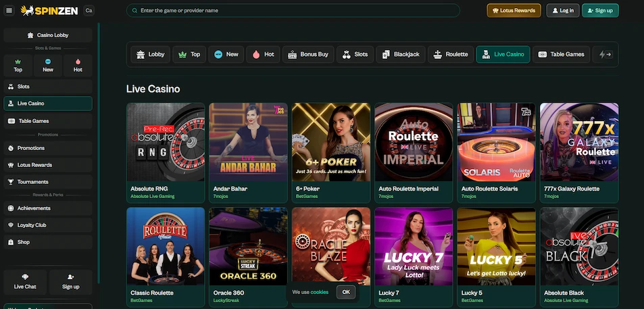
Task: Open Tournaments in the sidebar
Action: (x=48, y=182)
